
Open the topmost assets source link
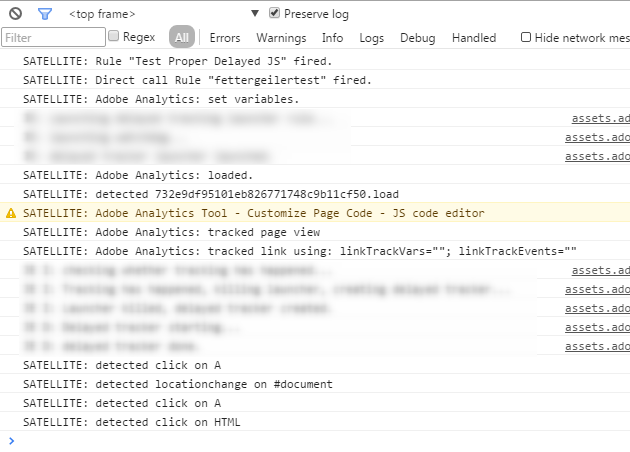[600, 118]
